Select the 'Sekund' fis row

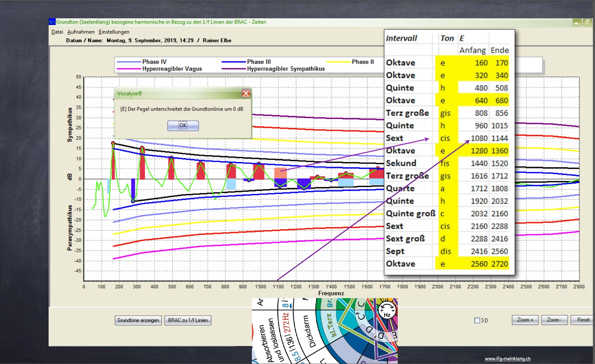point(447,163)
